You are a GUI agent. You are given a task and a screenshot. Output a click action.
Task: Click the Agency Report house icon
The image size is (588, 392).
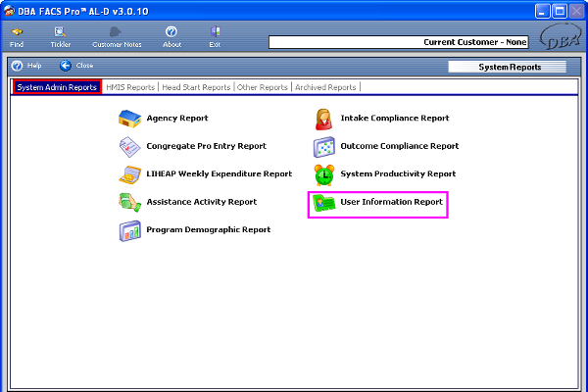tap(129, 119)
